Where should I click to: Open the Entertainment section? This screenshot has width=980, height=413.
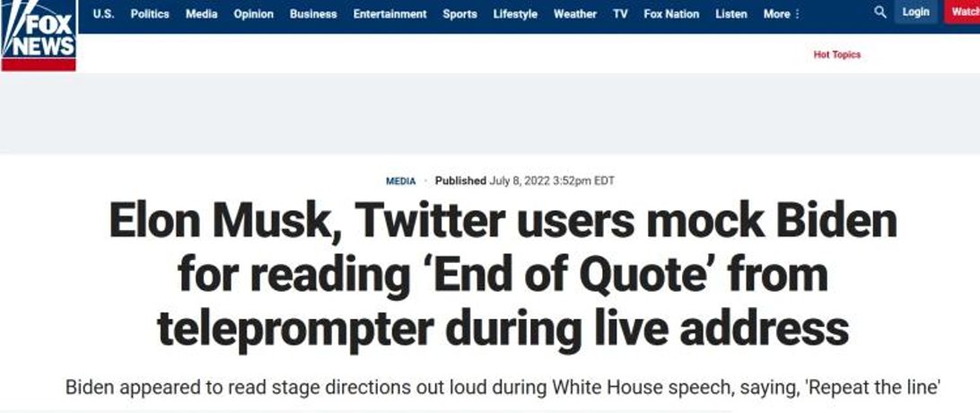tap(389, 14)
